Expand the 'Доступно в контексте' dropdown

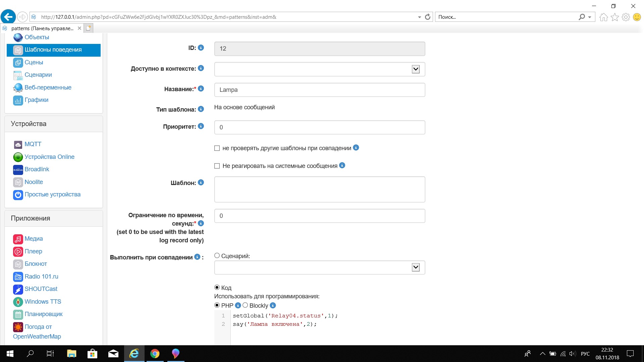pos(415,69)
